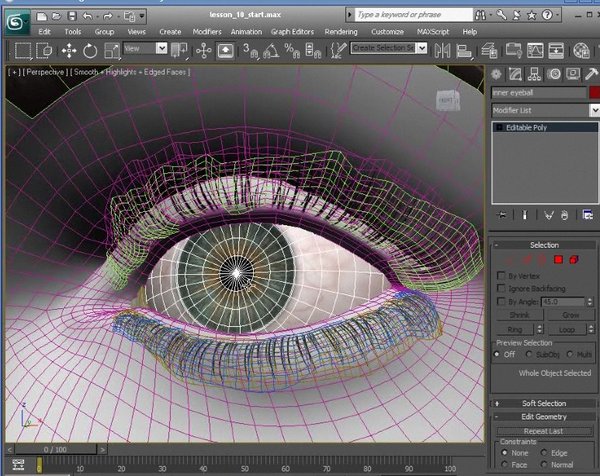Open the Motion command panel tab

pyautogui.click(x=554, y=74)
